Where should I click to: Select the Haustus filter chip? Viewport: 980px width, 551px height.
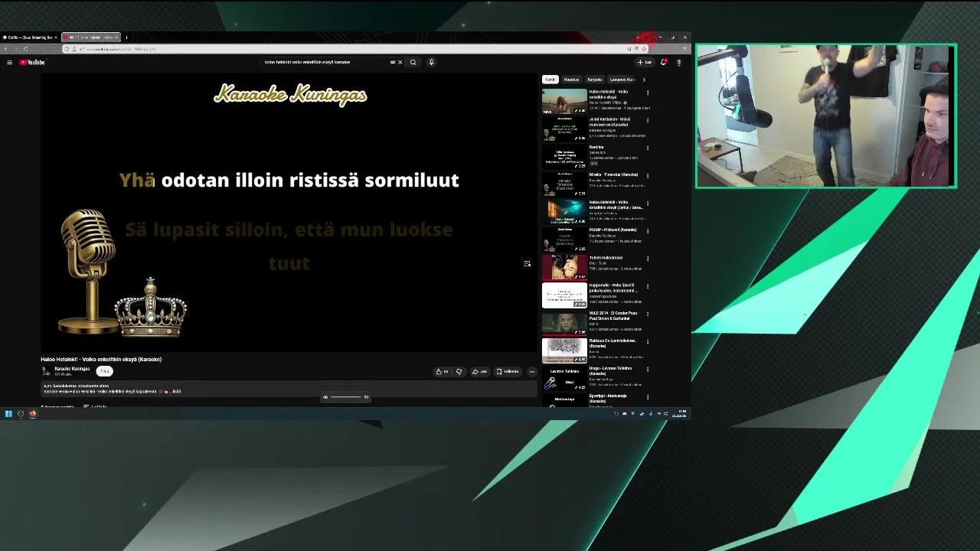point(572,80)
